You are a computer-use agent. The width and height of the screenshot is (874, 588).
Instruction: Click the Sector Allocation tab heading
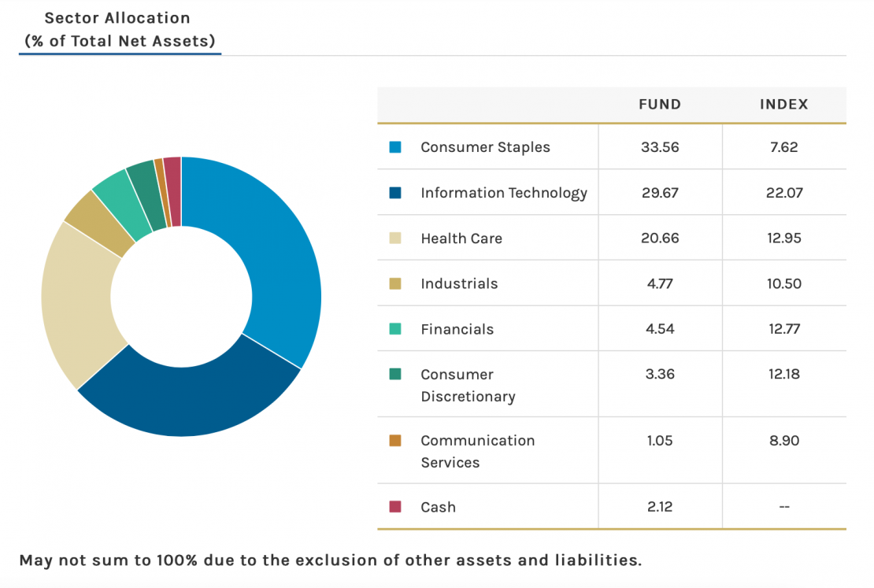(x=120, y=29)
